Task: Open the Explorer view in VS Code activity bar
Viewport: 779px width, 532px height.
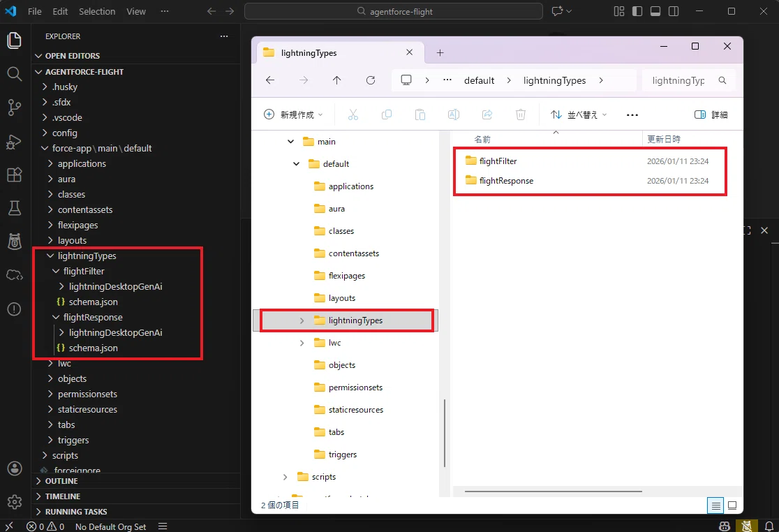Action: [x=15, y=40]
